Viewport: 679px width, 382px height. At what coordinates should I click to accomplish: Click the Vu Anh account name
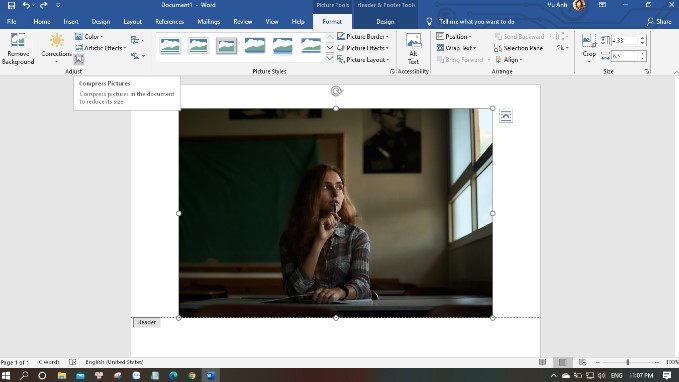pos(557,5)
